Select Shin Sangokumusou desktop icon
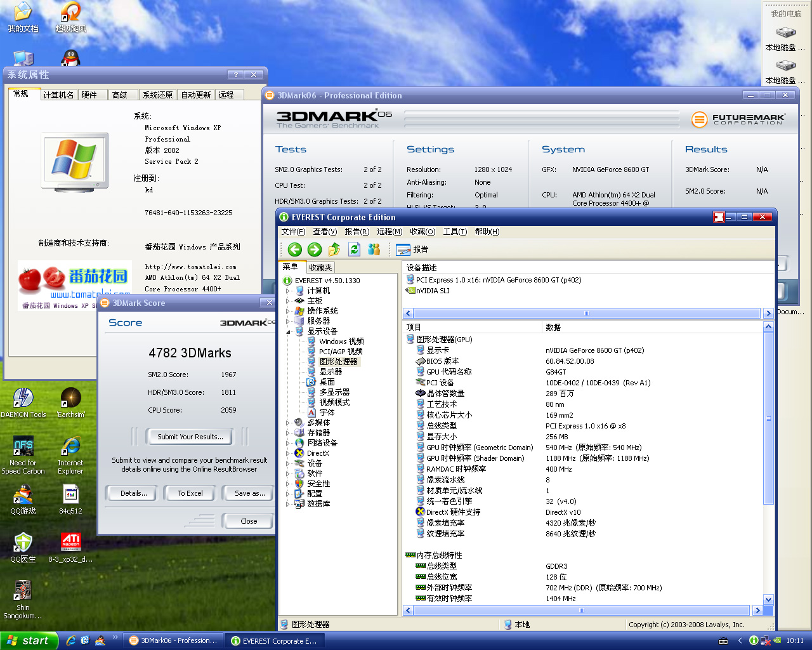Viewport: 812px width, 650px height. [23, 599]
